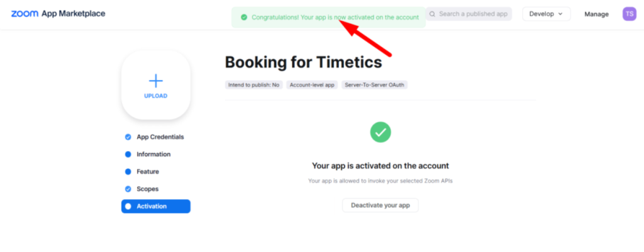Screen dimensions: 644x252
Task: Click the blue dot beside Information
Action: [128, 154]
